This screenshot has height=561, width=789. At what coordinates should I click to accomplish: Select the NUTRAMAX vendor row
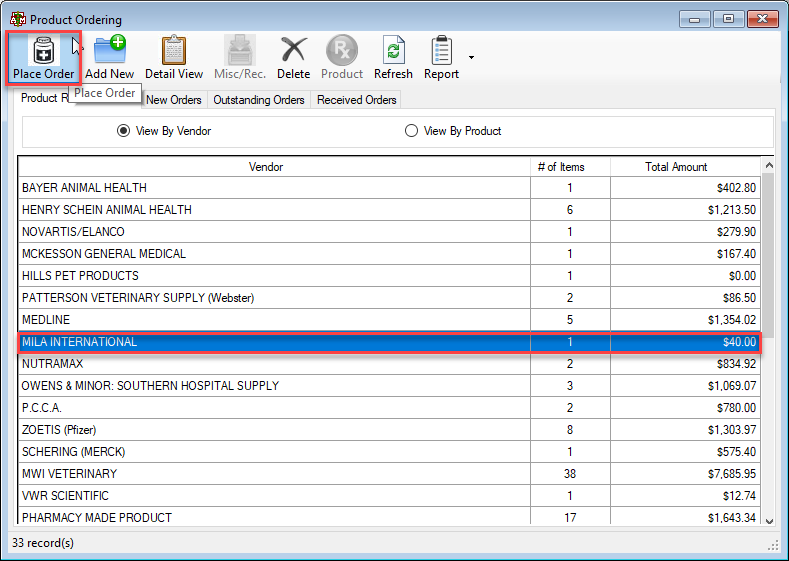(x=389, y=364)
